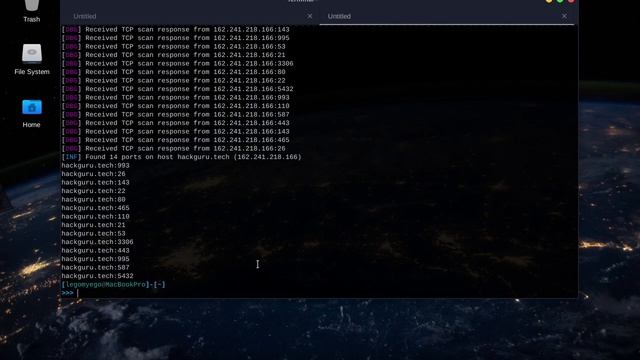
Task: Click the hackguru.tech:22 output line
Action: [93, 191]
